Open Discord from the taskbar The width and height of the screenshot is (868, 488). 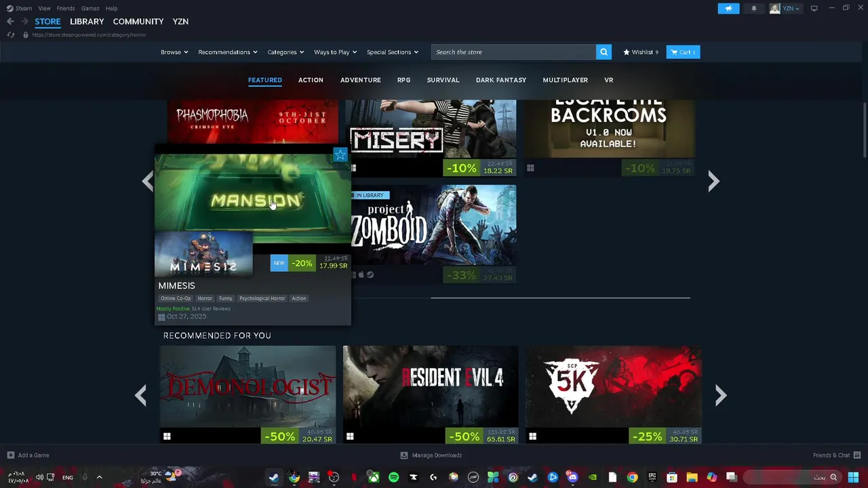click(x=572, y=477)
